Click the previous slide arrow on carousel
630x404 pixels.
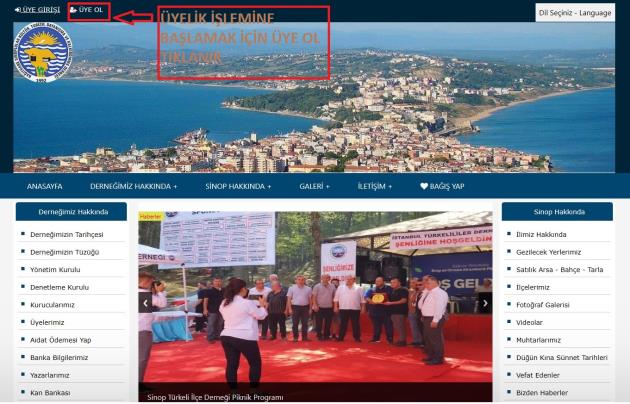pyautogui.click(x=147, y=302)
